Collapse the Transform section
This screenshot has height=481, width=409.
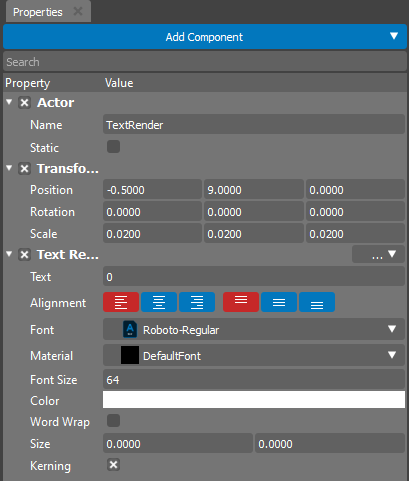click(x=9, y=168)
